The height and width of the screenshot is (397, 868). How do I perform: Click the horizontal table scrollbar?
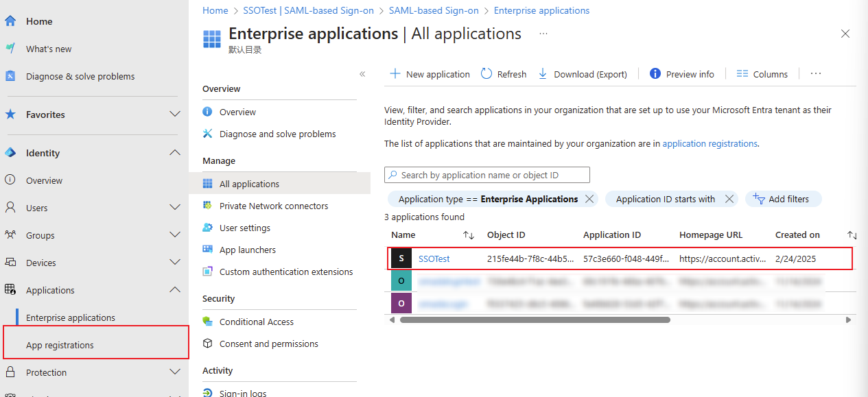tap(535, 320)
